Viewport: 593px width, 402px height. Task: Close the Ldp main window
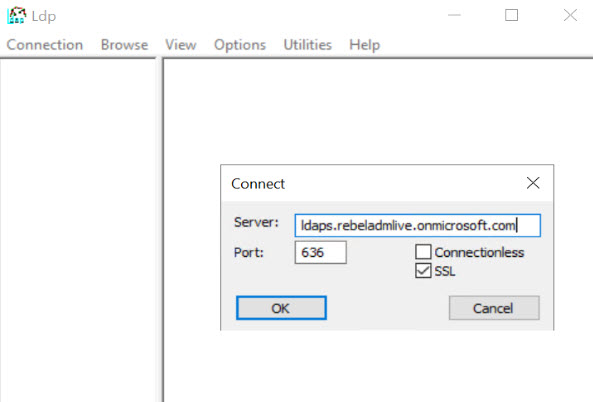coord(570,15)
